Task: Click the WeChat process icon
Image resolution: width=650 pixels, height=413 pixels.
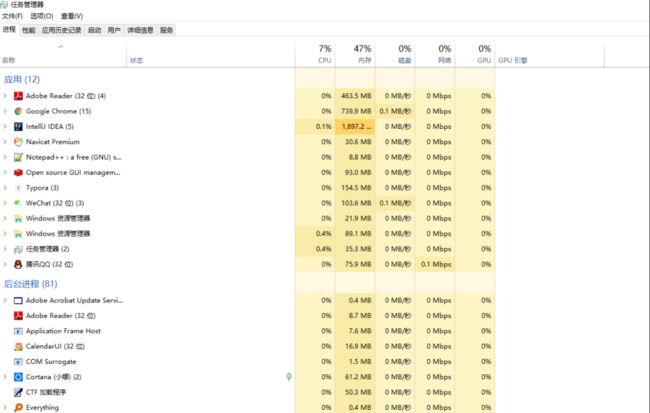Action: click(18, 204)
